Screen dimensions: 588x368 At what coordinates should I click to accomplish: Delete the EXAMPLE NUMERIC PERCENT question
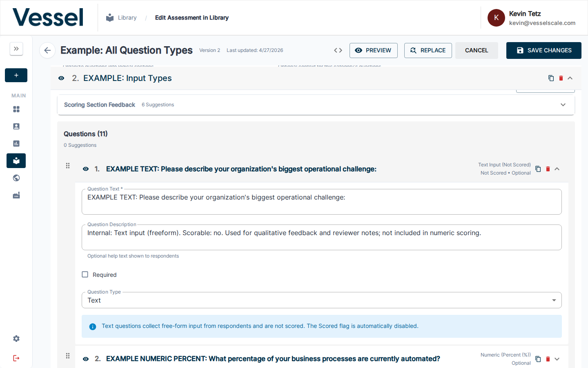pyautogui.click(x=548, y=359)
